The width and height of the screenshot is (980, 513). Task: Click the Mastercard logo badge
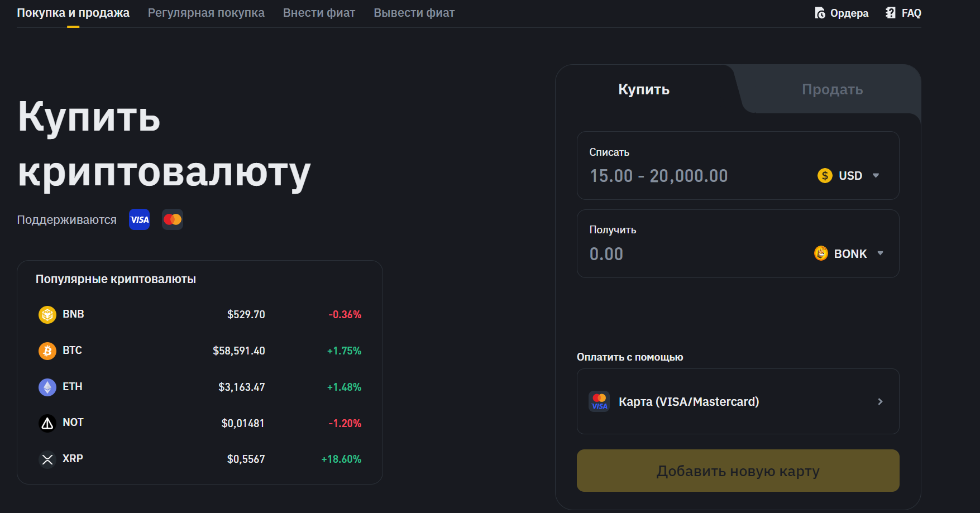(x=173, y=219)
